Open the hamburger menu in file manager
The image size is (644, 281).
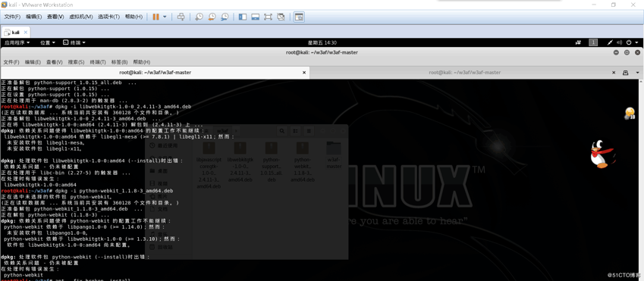click(x=309, y=131)
